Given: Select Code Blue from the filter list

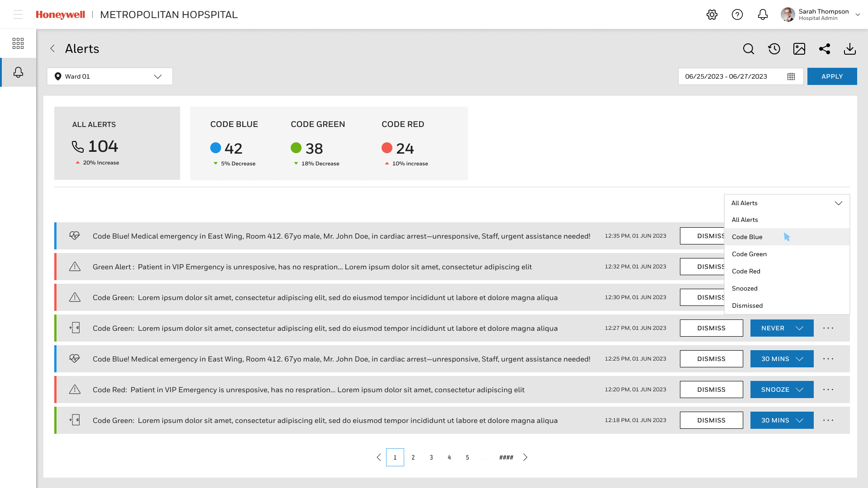Looking at the screenshot, I should (747, 237).
